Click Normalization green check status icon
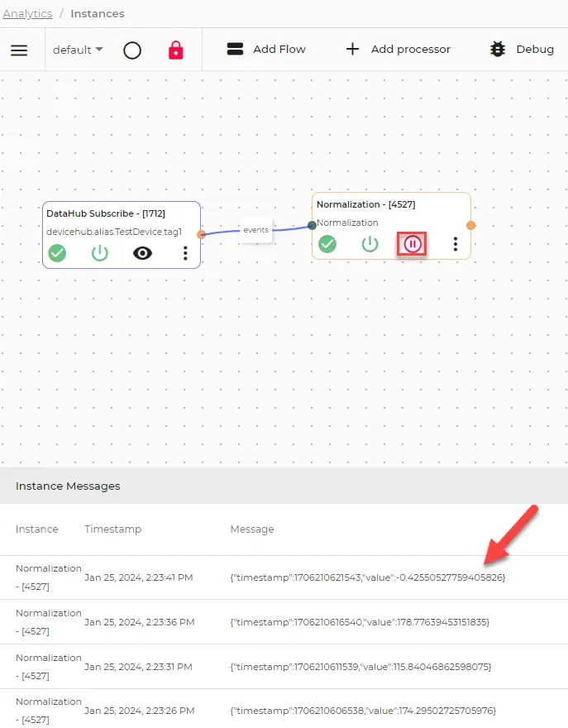 coord(327,244)
